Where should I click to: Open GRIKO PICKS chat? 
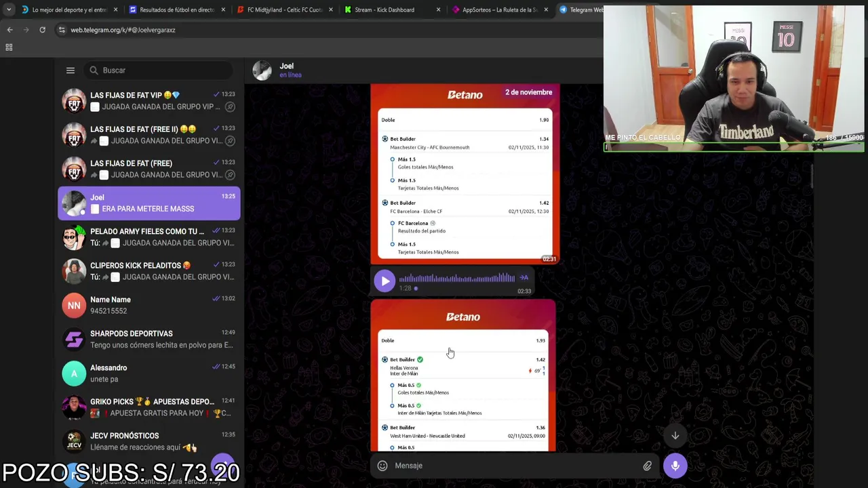(x=149, y=407)
